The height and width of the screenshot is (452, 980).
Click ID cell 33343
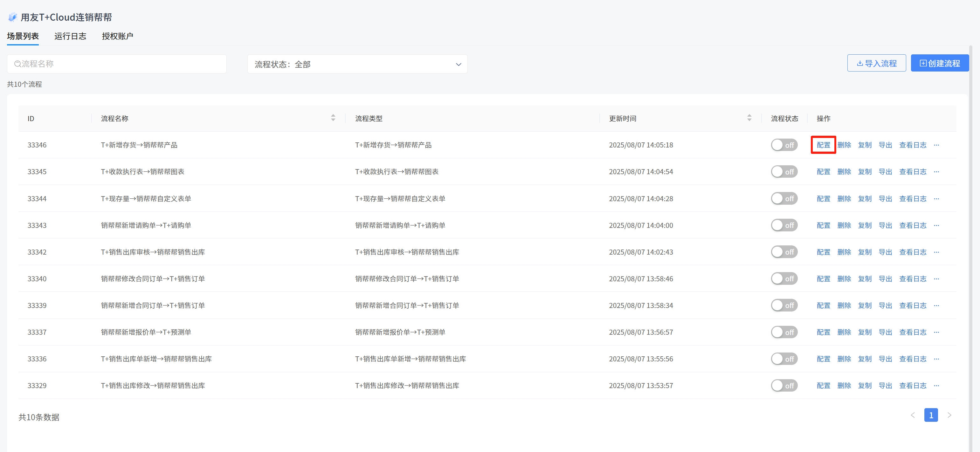coord(37,225)
